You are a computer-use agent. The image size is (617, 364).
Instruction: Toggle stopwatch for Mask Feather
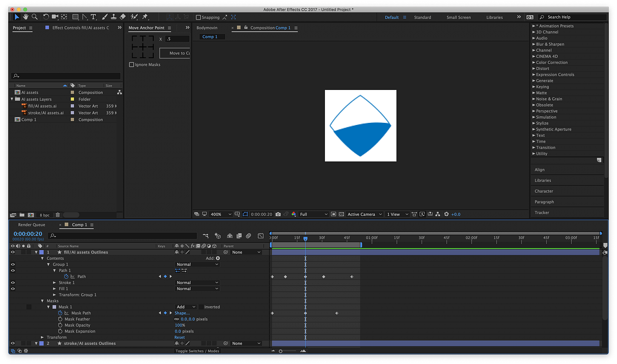pyautogui.click(x=60, y=319)
